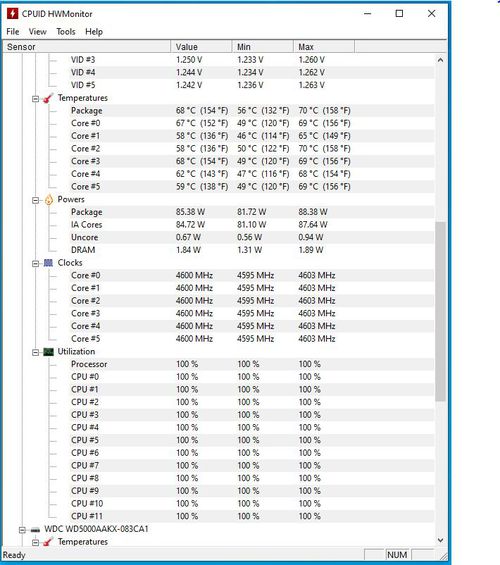Select the power Package row at 85.38 W

(252, 212)
